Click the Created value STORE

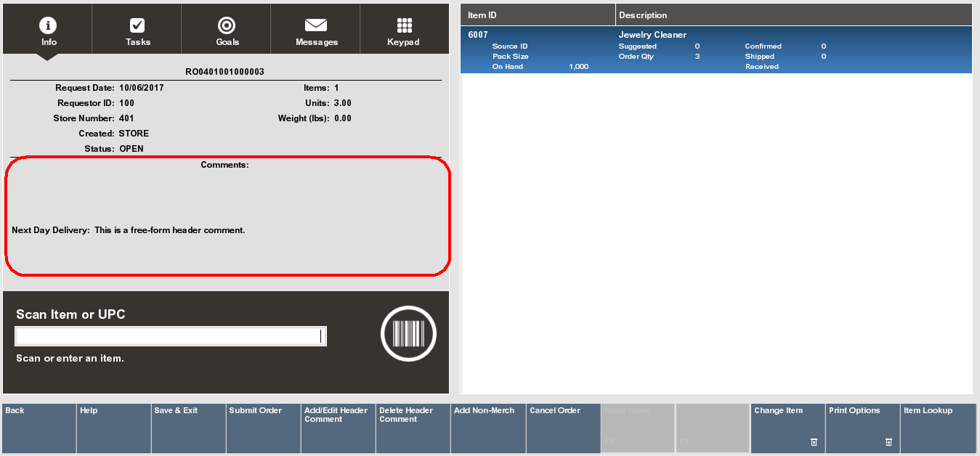[134, 134]
